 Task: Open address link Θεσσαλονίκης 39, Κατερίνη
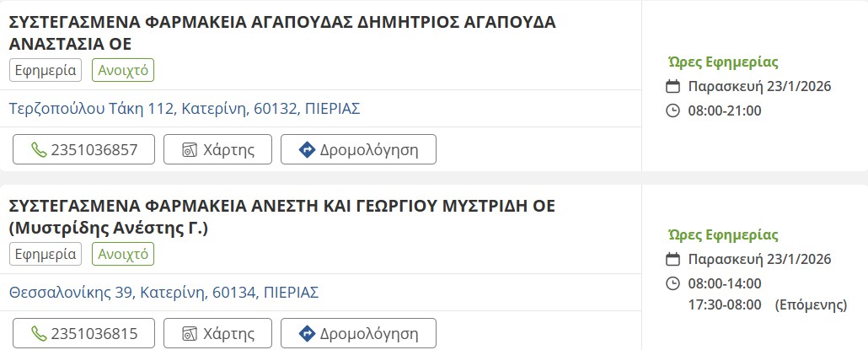(x=163, y=293)
